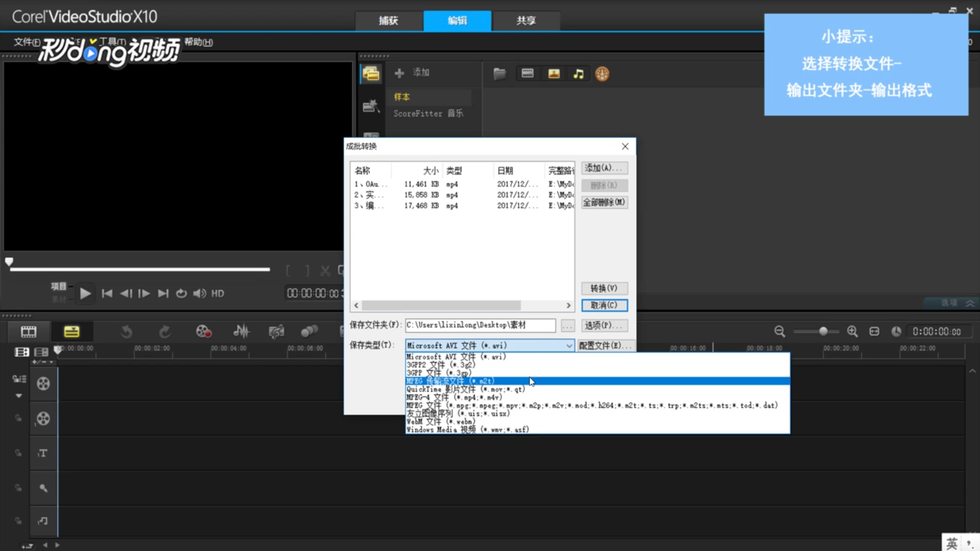Click the media library icon
The image size is (980, 551).
(371, 74)
